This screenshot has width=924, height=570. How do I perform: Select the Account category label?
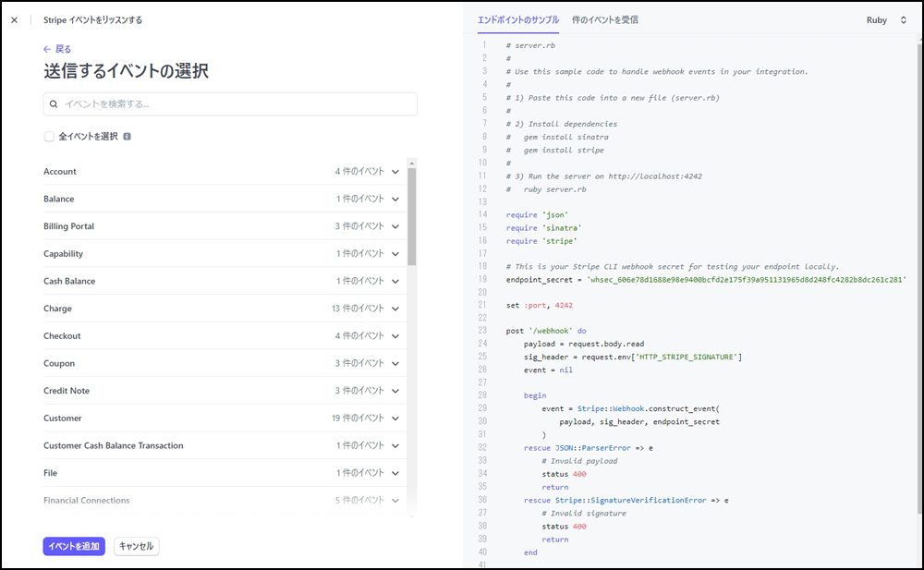click(x=59, y=172)
